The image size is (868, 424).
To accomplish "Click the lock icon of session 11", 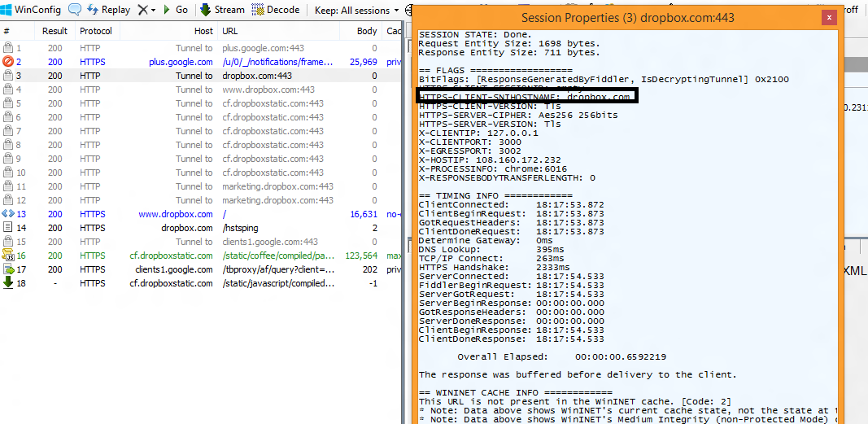I will [7, 186].
